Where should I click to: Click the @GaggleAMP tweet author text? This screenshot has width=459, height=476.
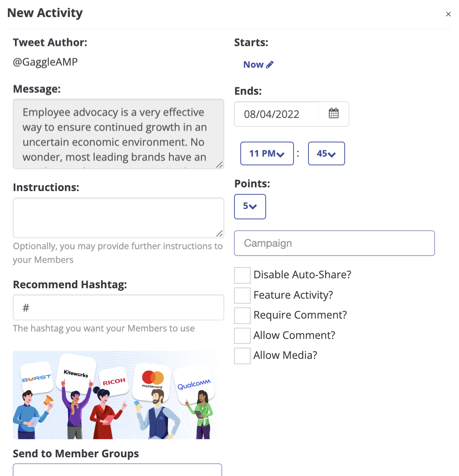click(45, 62)
